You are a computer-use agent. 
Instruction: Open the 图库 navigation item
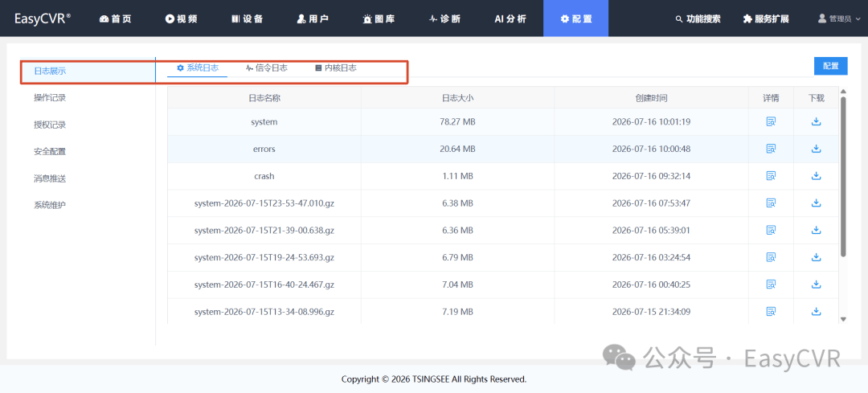pyautogui.click(x=379, y=18)
